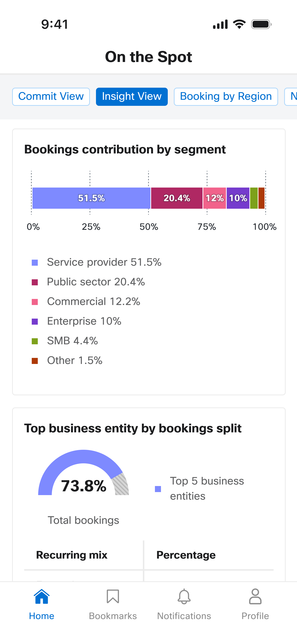Go to the Profile person icon
This screenshot has width=297, height=644.
click(x=255, y=597)
